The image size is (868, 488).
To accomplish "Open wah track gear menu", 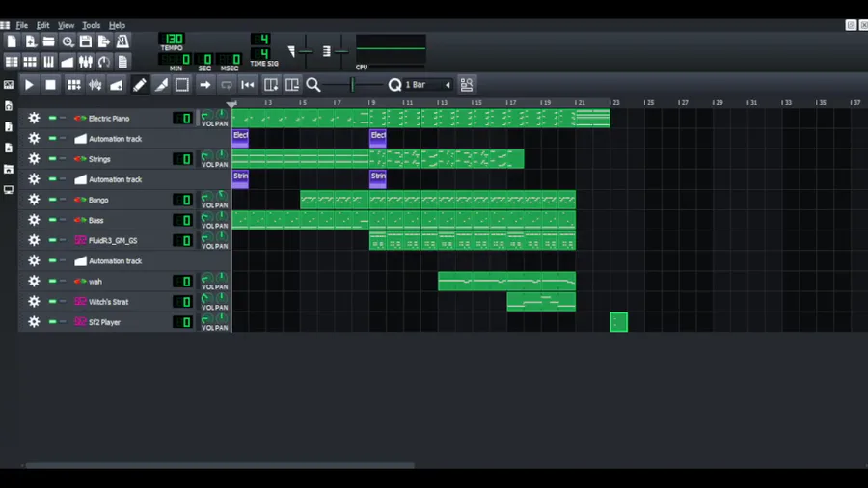I will pos(34,281).
